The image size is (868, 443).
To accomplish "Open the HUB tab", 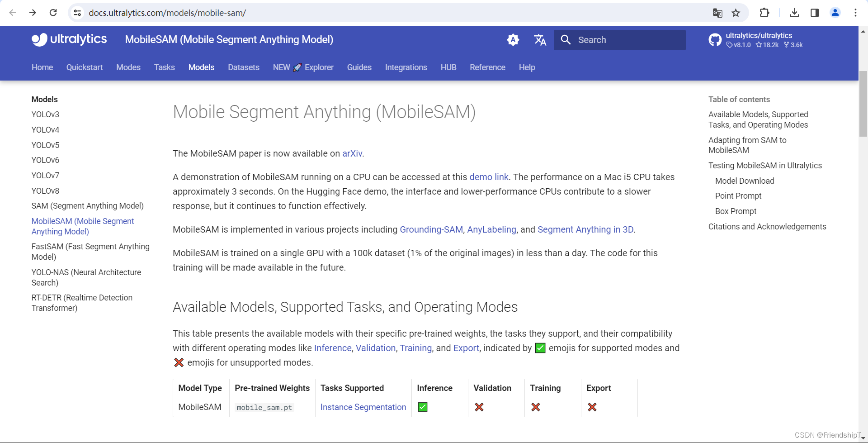I will (x=448, y=67).
